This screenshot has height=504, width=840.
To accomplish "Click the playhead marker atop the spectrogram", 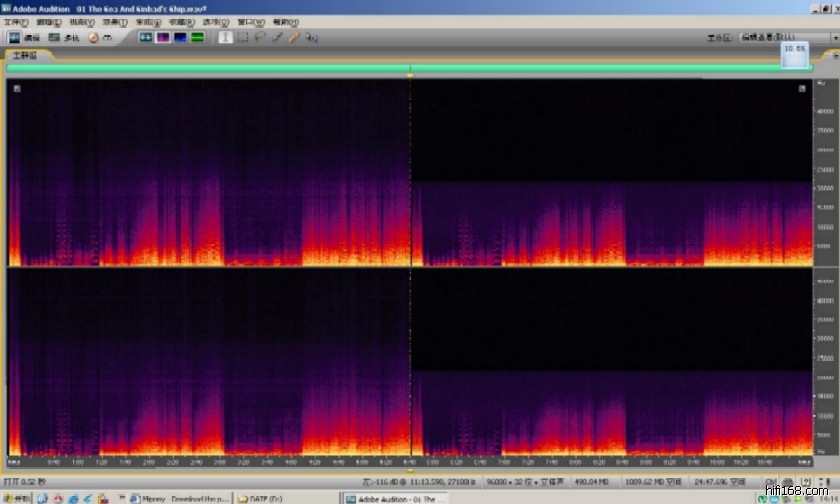I will click(x=410, y=75).
